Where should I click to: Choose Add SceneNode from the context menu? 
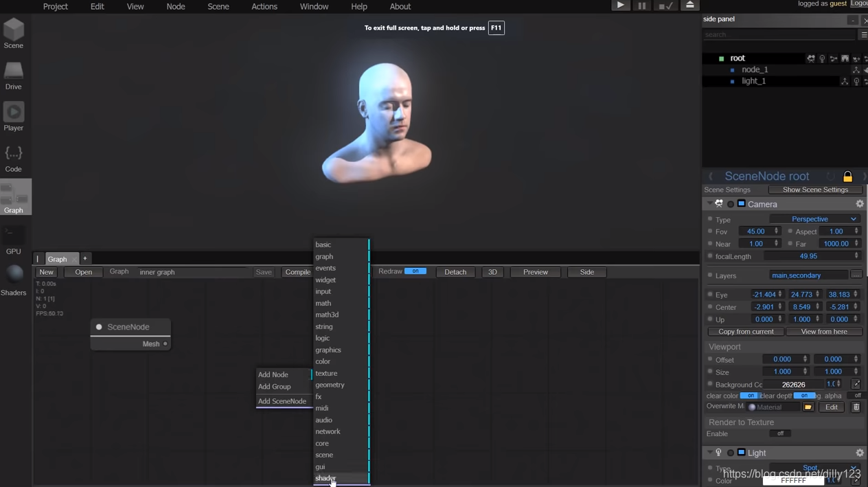pos(282,400)
